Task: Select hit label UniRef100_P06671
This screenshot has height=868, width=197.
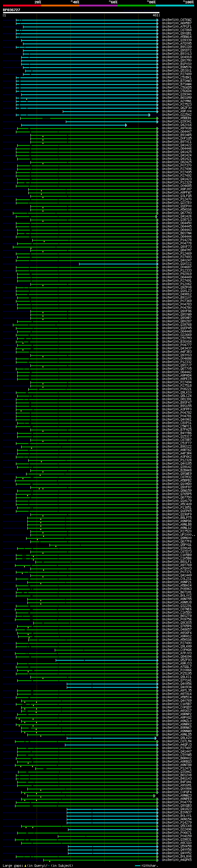Action: [176, 833]
